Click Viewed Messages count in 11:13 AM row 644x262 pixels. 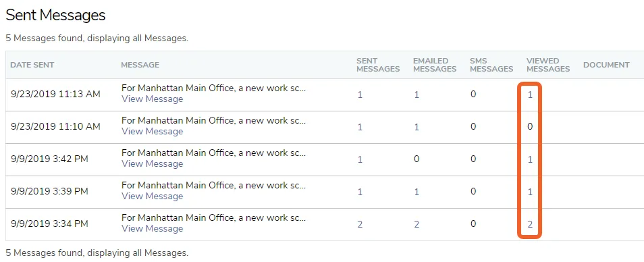(530, 95)
